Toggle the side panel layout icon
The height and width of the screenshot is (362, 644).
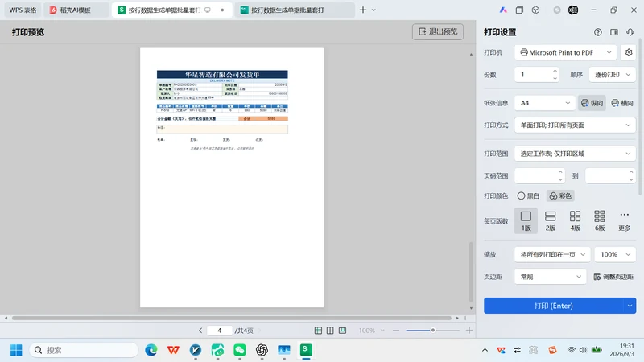(x=614, y=32)
